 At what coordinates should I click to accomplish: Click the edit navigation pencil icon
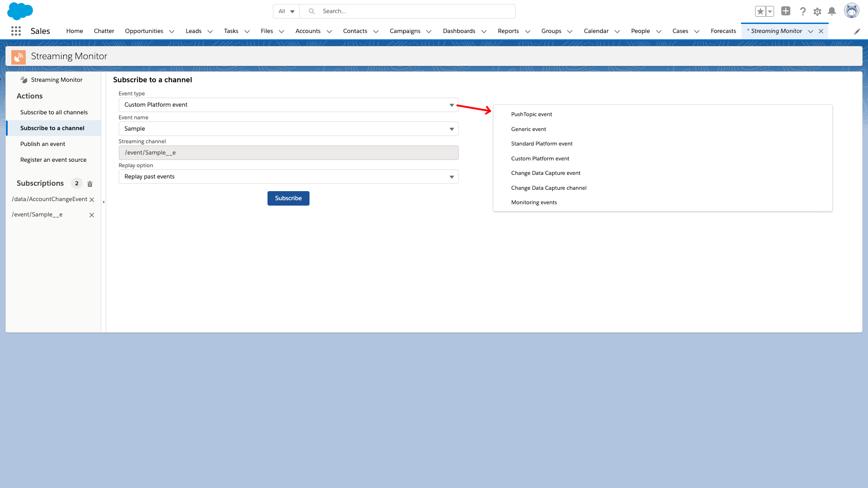click(857, 31)
